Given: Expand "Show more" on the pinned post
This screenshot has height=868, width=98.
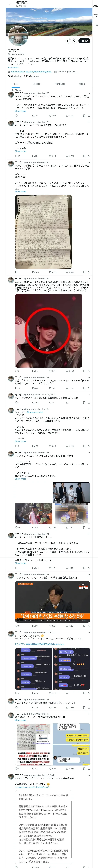Looking at the screenshot, I should [20, 111].
